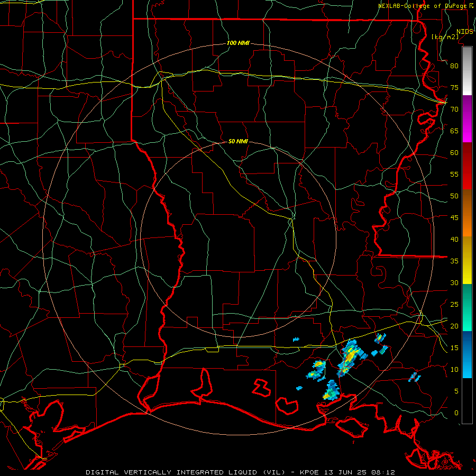Viewport: 476px width, 476px height.
Task: Click the largest radar echo with yellow core
Action: click(x=351, y=358)
